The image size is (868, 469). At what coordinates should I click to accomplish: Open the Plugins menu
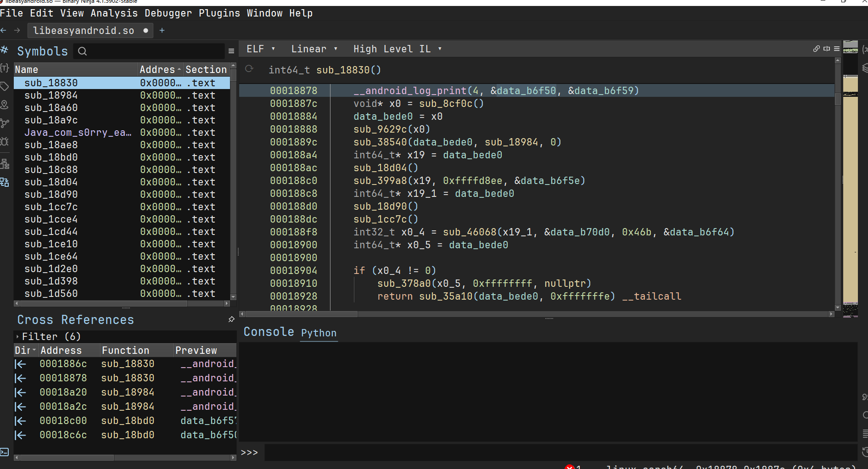coord(219,13)
